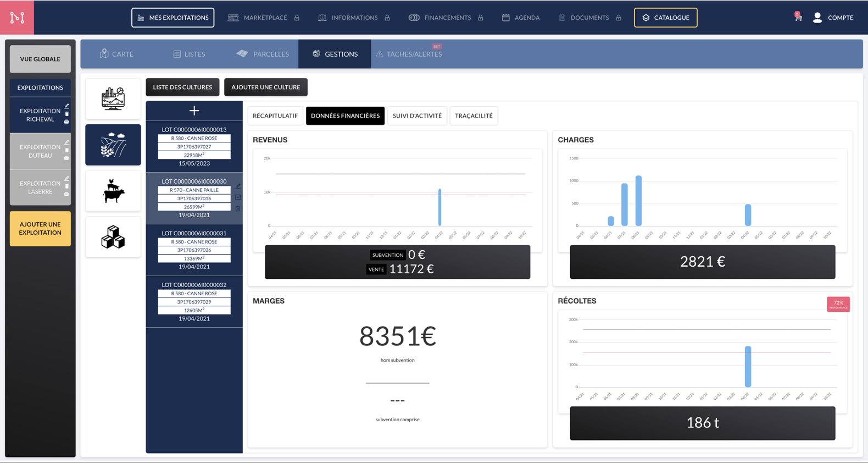Switch to the Récapitulatif tab
This screenshot has height=463, width=868.
pyautogui.click(x=275, y=116)
